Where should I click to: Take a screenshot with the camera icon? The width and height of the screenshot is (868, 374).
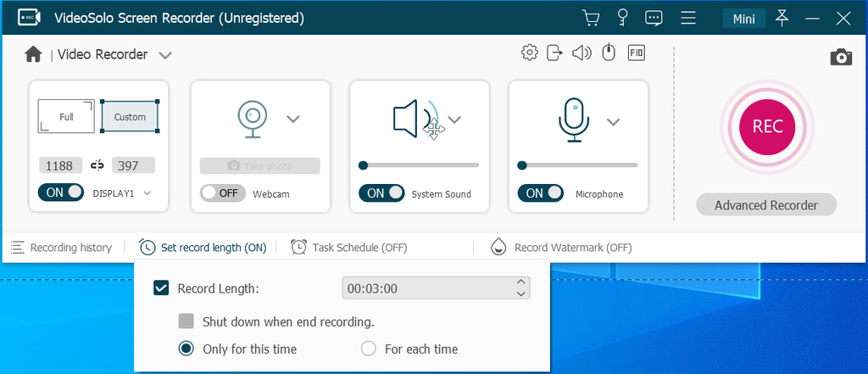841,57
